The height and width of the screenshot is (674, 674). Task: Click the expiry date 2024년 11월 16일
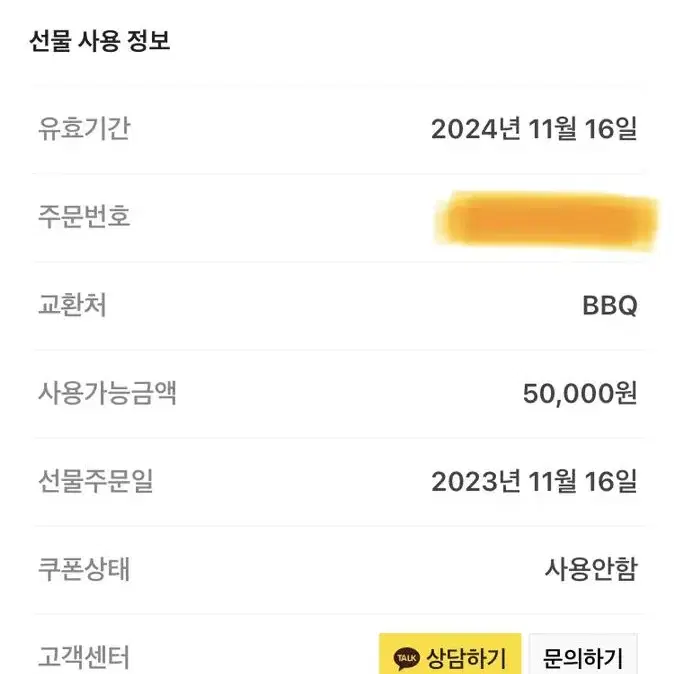tap(534, 129)
